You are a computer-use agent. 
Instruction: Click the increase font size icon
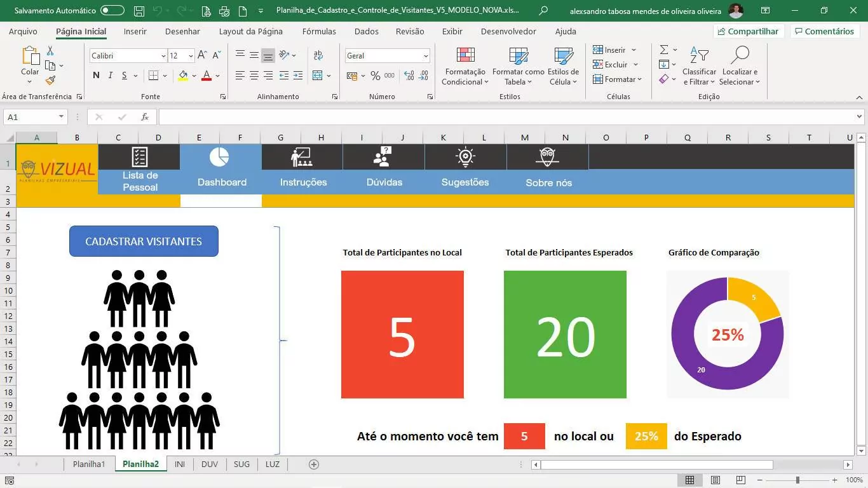click(202, 56)
